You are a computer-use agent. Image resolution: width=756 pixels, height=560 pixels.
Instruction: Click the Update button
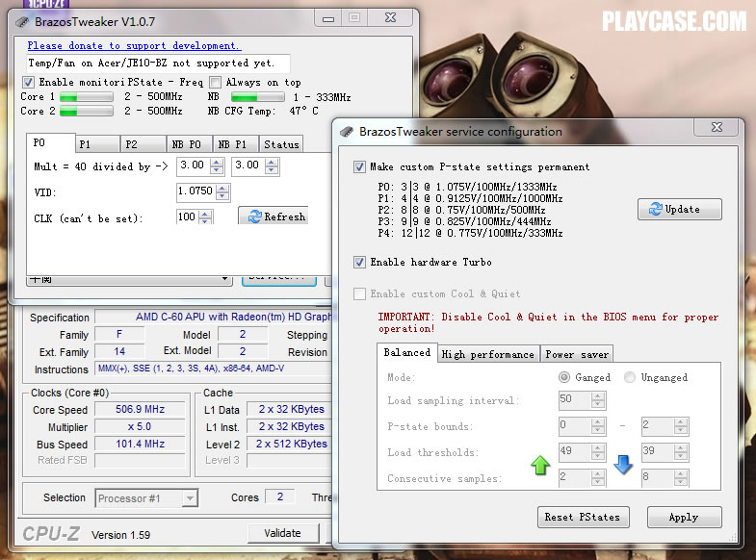pyautogui.click(x=679, y=210)
